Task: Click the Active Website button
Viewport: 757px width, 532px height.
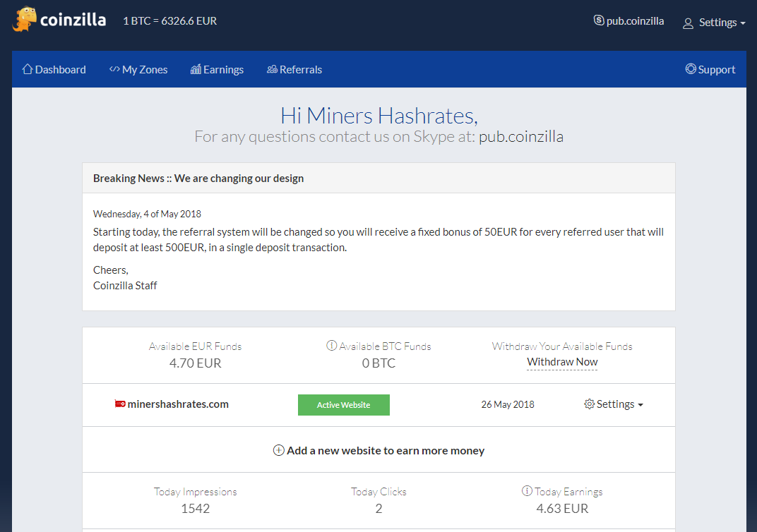Action: pyautogui.click(x=344, y=405)
